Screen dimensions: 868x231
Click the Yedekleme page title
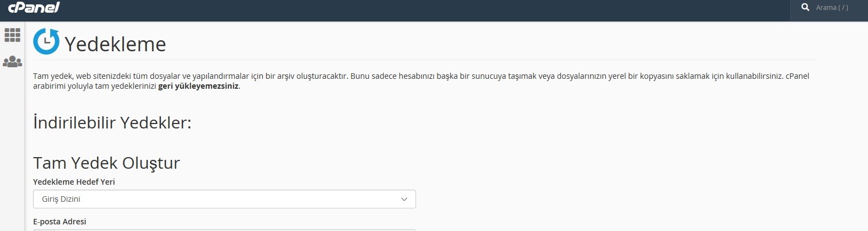[x=115, y=44]
